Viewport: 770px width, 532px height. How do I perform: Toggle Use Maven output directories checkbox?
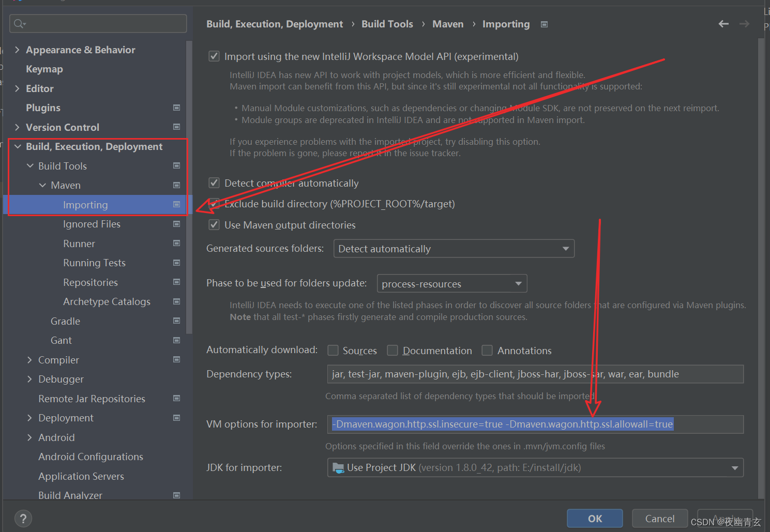click(214, 224)
